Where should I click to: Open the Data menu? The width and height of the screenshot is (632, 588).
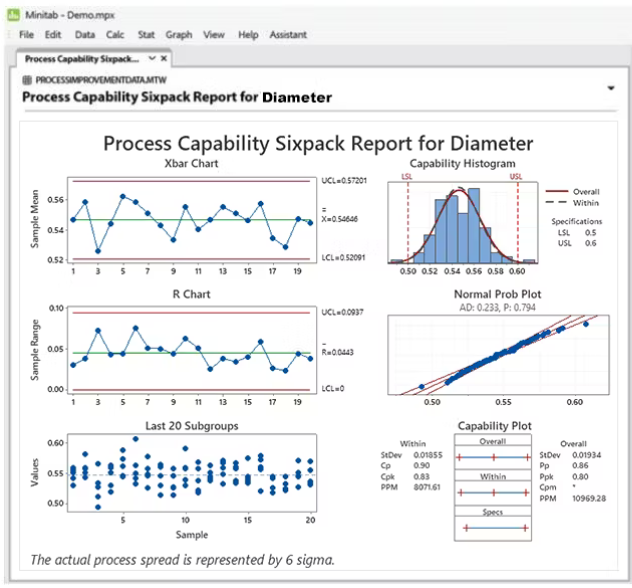click(85, 35)
